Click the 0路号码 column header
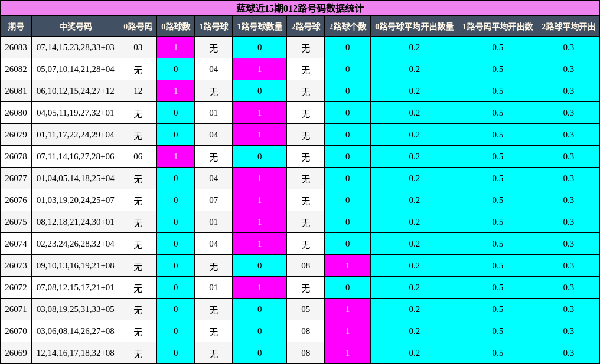The height and width of the screenshot is (364, 600). pos(138,27)
